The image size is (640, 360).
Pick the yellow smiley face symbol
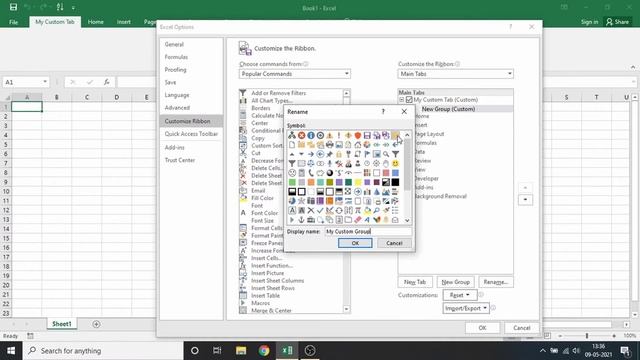(395, 163)
